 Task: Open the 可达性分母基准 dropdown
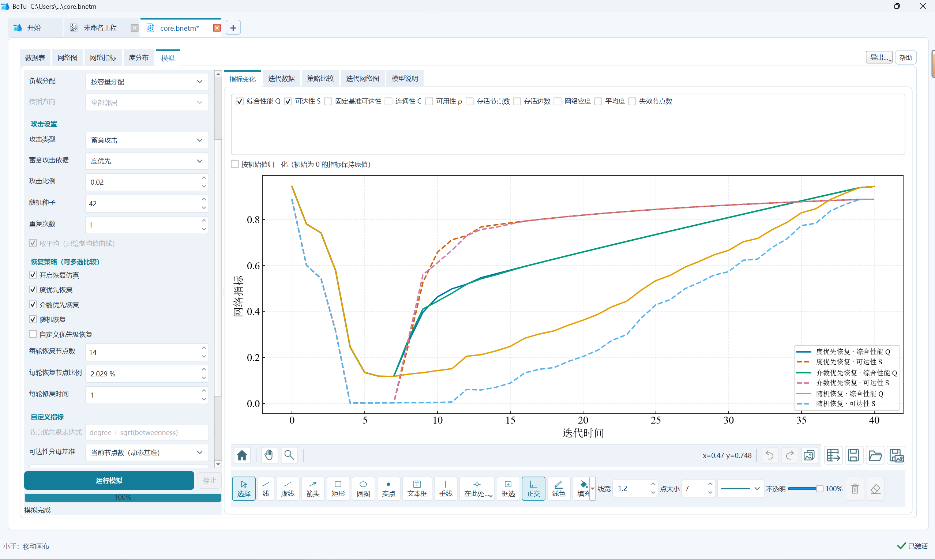pos(147,452)
